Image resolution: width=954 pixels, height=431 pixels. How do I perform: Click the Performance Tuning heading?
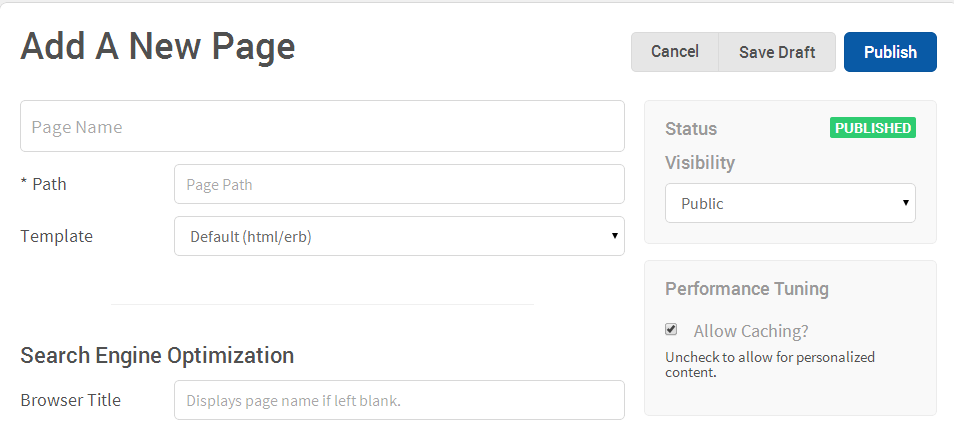(747, 288)
